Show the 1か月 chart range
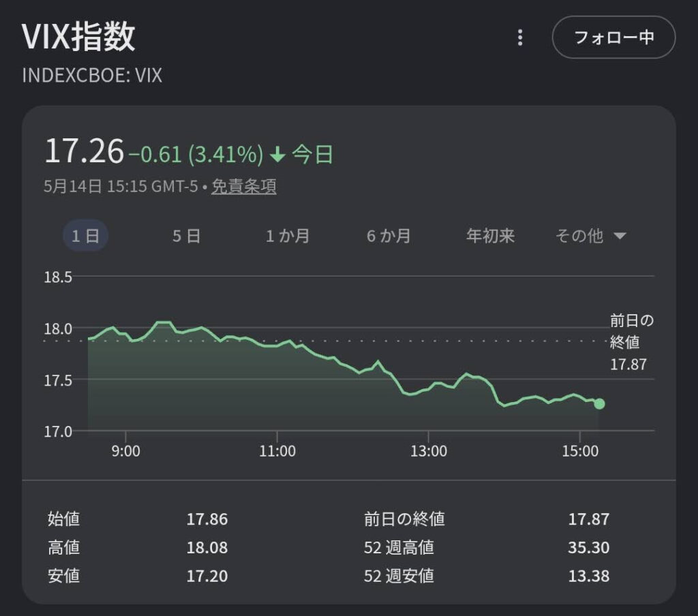 point(288,236)
